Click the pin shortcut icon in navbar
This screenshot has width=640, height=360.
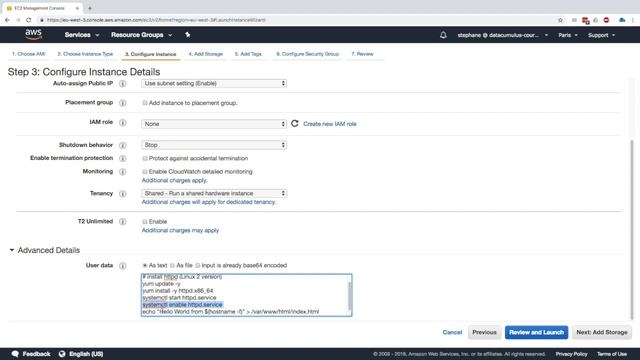point(187,35)
